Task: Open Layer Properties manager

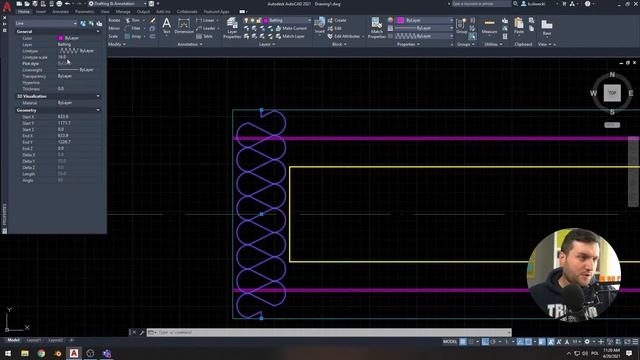Action: tap(232, 28)
